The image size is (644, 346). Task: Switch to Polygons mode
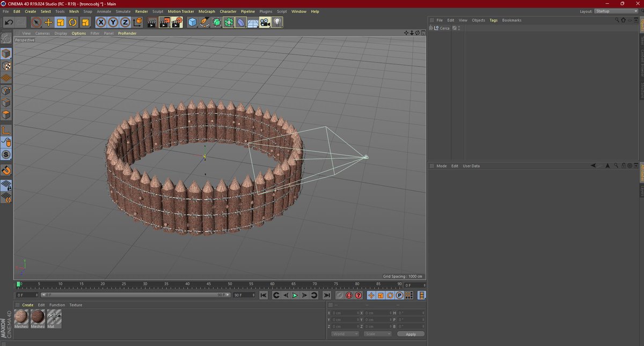pos(6,115)
